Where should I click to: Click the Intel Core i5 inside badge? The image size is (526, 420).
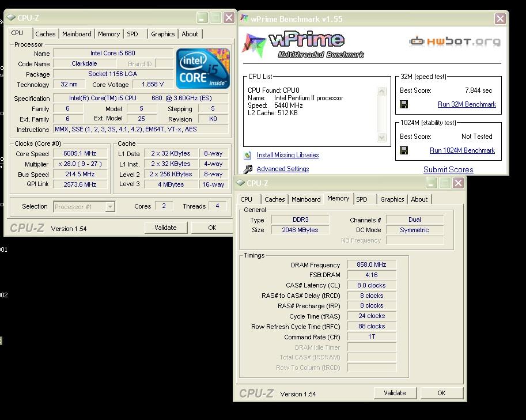click(203, 69)
